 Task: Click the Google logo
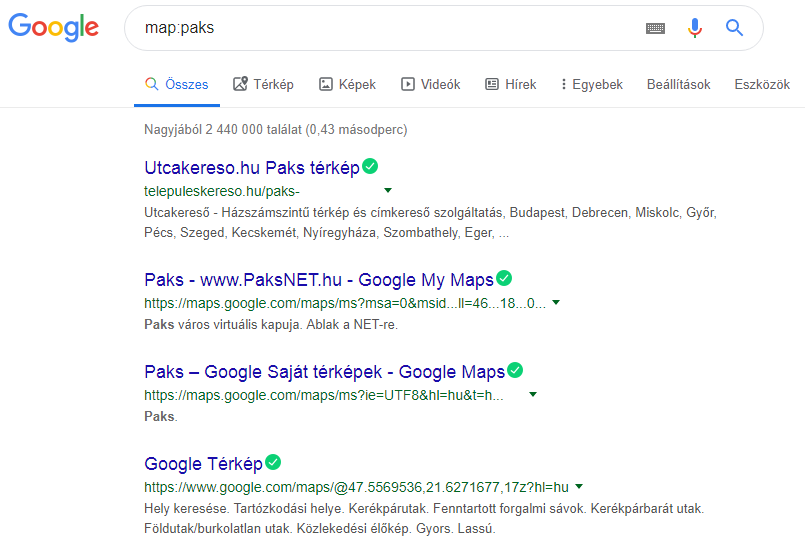(x=53, y=27)
